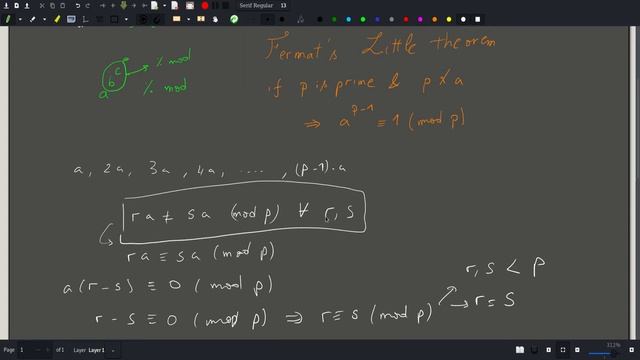The width and height of the screenshot is (640, 360).
Task: Pick the magenta pen color
Action: coord(420,19)
